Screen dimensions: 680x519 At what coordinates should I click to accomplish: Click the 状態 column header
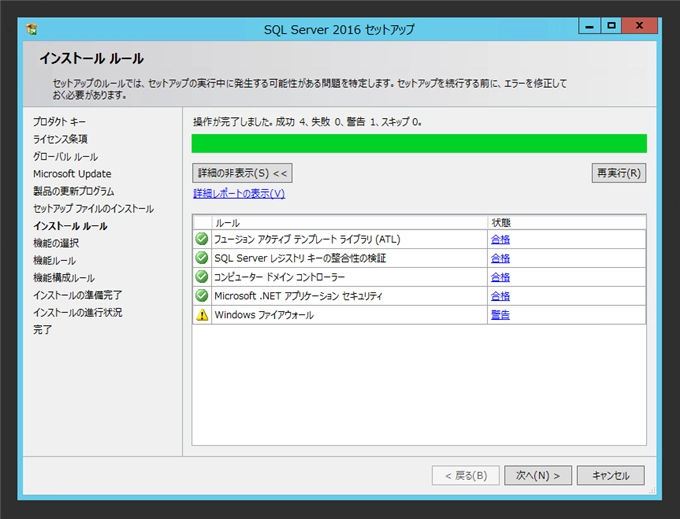pyautogui.click(x=567, y=223)
